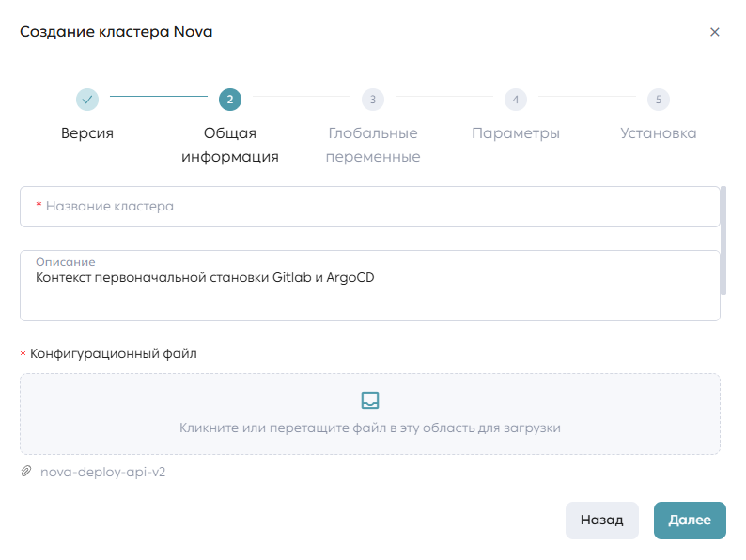
Task: Open the attached file nova-deploy-api-v2
Action: tap(102, 472)
